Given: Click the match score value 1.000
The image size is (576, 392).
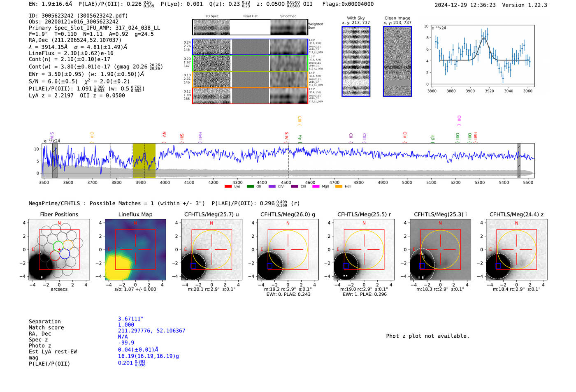Looking at the screenshot, I should coord(126,325).
